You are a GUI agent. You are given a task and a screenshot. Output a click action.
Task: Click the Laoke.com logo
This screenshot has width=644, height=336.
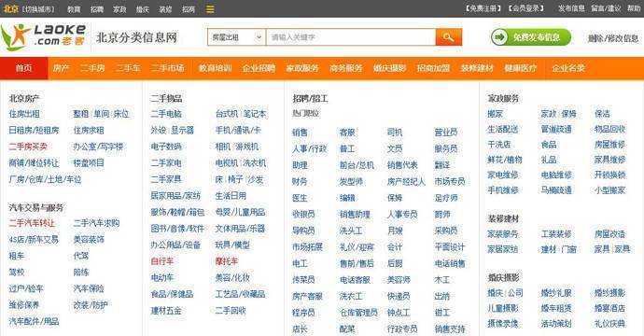[43, 36]
